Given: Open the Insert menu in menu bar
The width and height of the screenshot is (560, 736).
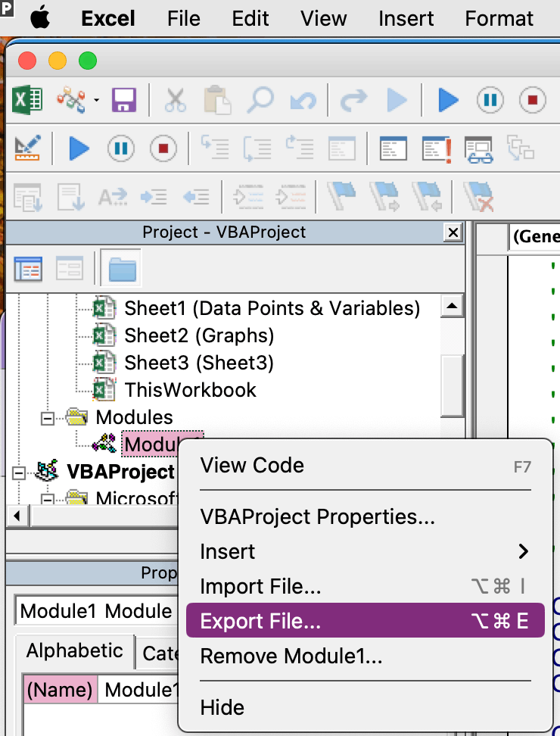Looking at the screenshot, I should pos(406,19).
